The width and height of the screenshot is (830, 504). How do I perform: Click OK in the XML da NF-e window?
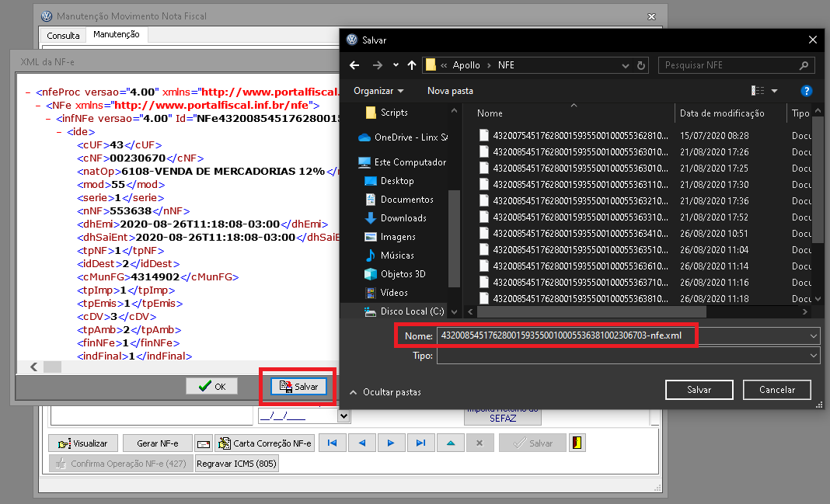pyautogui.click(x=211, y=387)
